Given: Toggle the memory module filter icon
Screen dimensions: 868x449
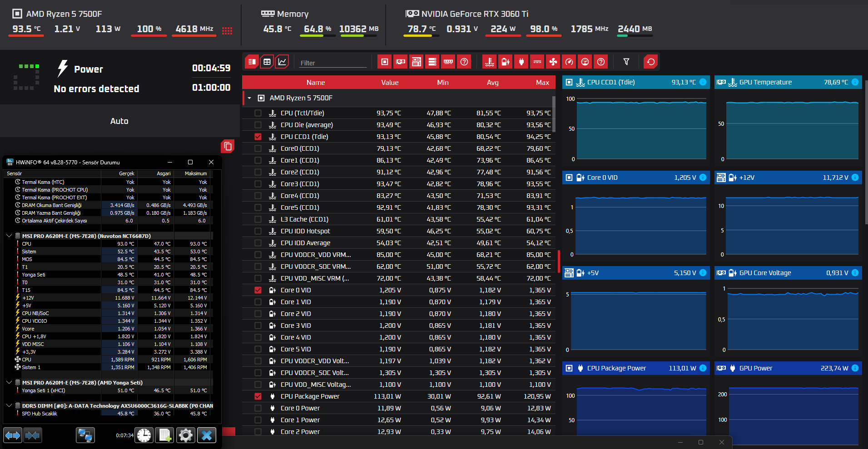Looking at the screenshot, I should point(448,62).
